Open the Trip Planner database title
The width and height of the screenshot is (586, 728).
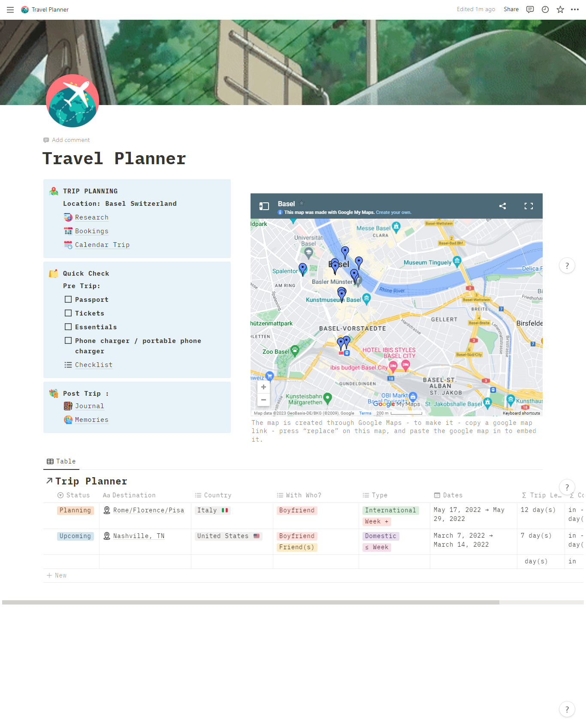(x=91, y=481)
